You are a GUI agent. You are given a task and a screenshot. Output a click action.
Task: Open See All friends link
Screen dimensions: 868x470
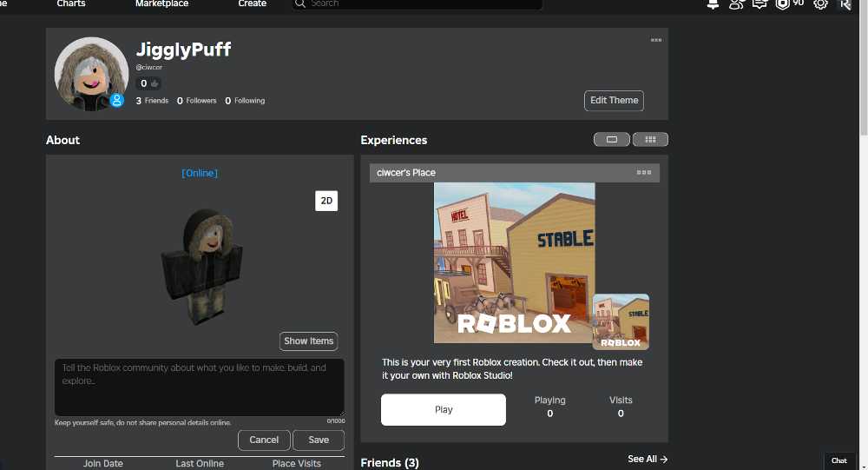[648, 459]
